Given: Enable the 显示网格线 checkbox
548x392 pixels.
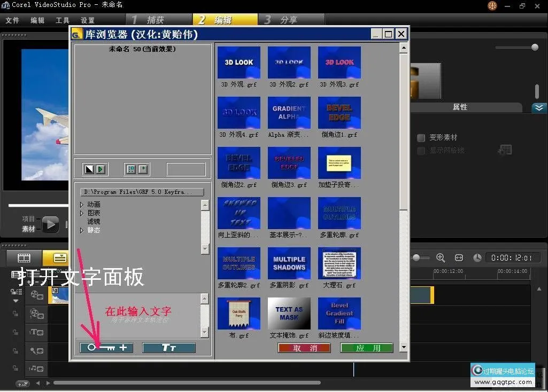Looking at the screenshot, I should tap(421, 151).
